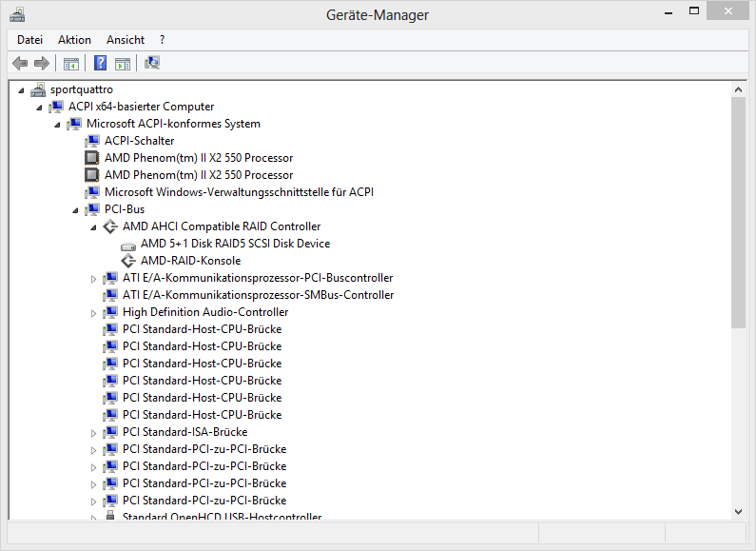Open the Datei menu
The width and height of the screenshot is (756, 551).
(x=29, y=40)
